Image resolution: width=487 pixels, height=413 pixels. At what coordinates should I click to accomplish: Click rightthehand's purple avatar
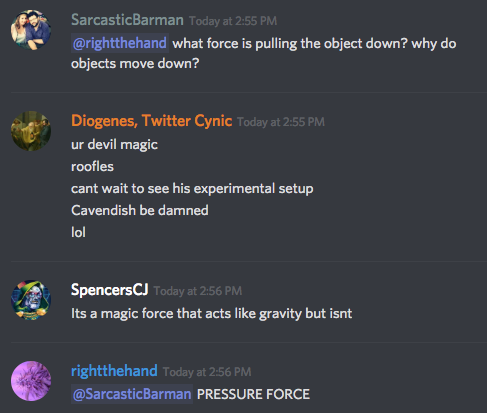(x=31, y=381)
